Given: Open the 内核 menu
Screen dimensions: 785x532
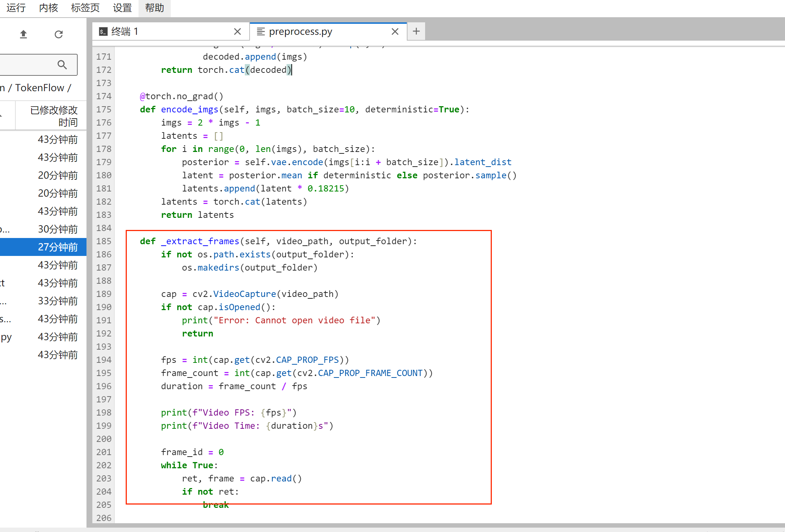Looking at the screenshot, I should pos(48,8).
